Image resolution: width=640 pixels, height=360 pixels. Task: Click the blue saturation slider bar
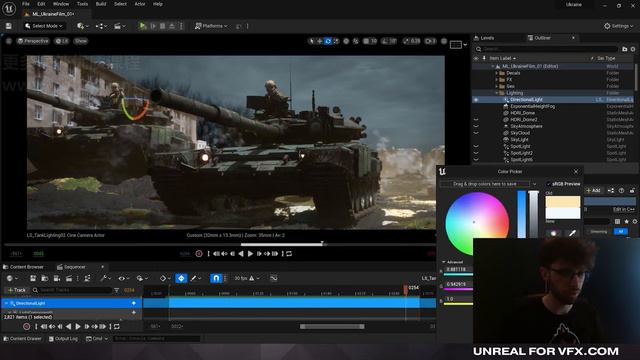[522, 214]
